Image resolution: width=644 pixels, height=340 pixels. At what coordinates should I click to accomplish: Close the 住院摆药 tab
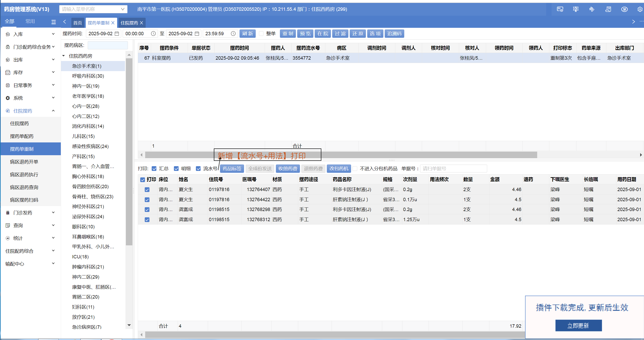tap(142, 23)
